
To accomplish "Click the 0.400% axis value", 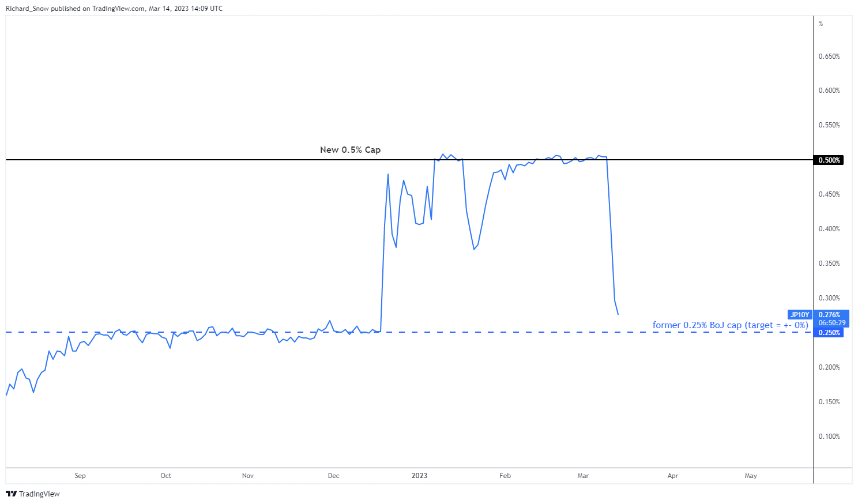I will tap(829, 229).
